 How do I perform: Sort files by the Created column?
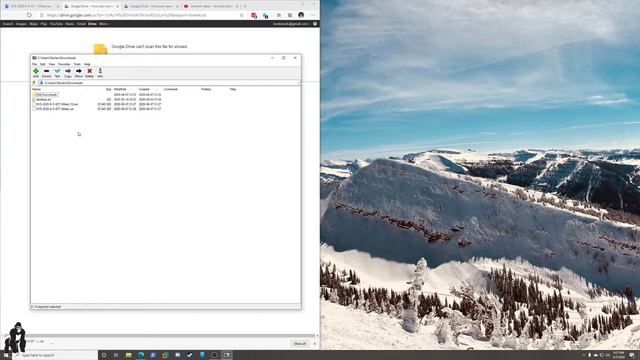pyautogui.click(x=144, y=89)
